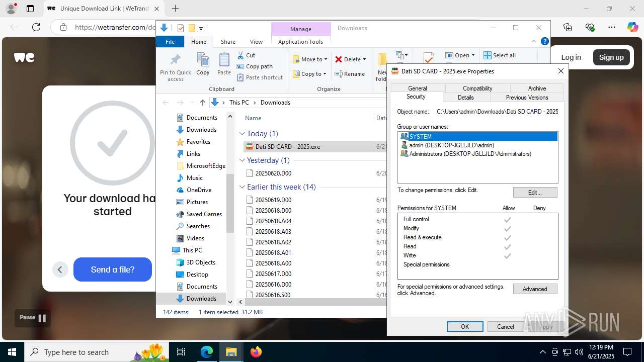Click the Pin to Quick access icon
This screenshot has height=362, width=644.
pos(176,60)
